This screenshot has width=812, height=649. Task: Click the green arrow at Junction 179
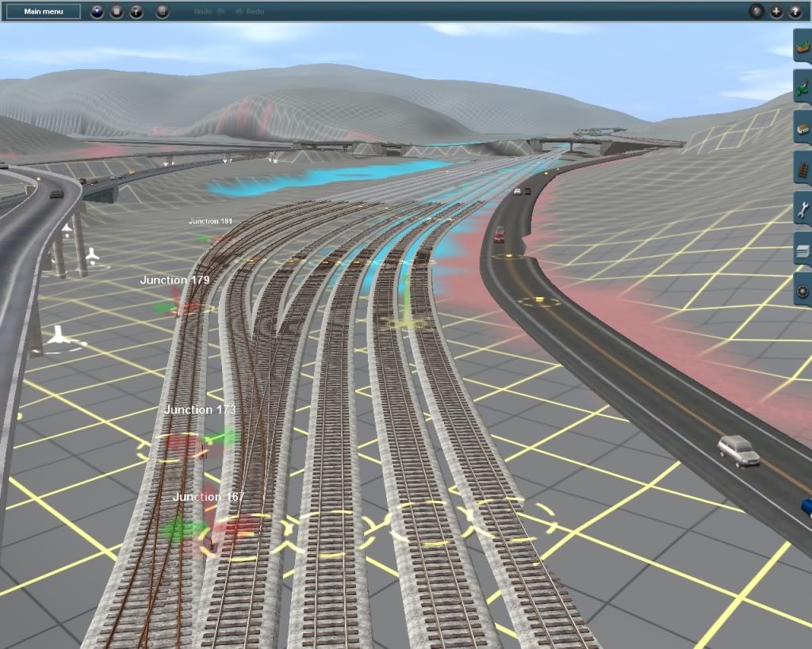pos(166,308)
